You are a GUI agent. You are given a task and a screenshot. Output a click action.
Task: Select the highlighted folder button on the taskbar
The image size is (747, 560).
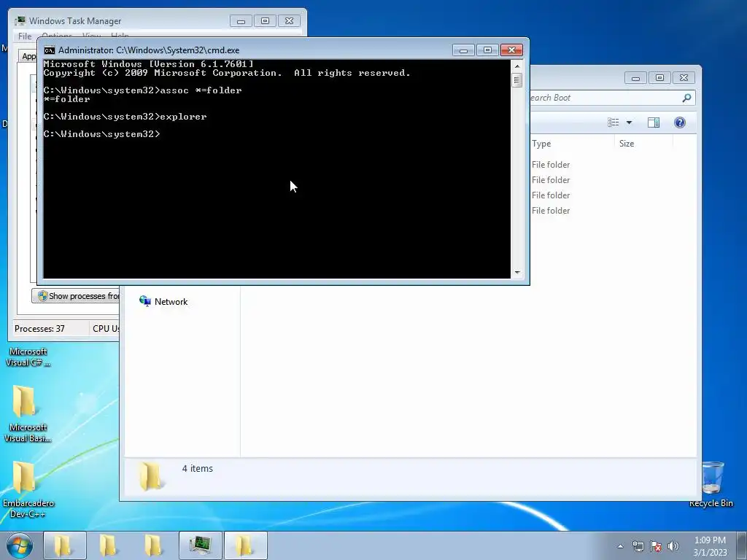(245, 545)
